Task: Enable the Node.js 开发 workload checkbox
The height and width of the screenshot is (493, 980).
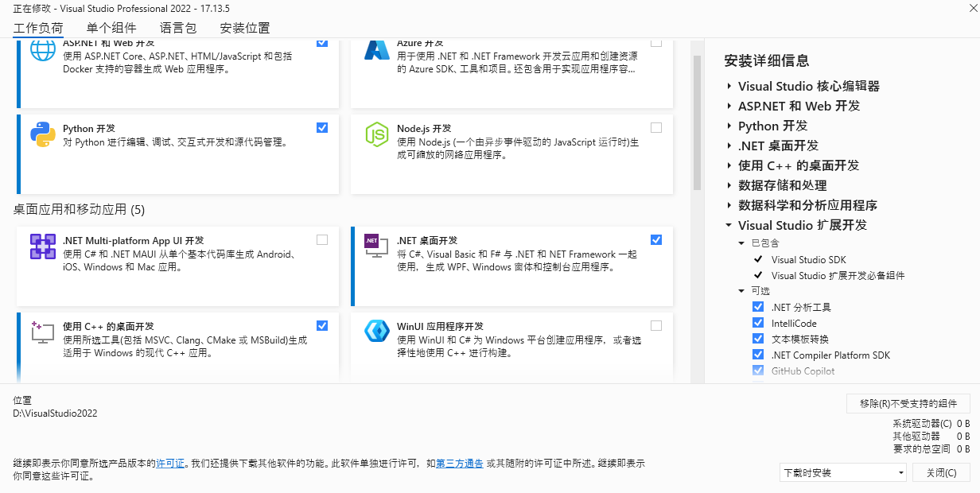Action: point(656,127)
